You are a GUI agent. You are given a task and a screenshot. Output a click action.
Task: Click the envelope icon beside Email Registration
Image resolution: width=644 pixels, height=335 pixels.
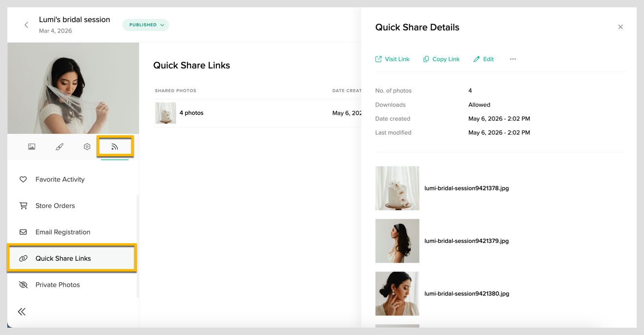coord(23,232)
